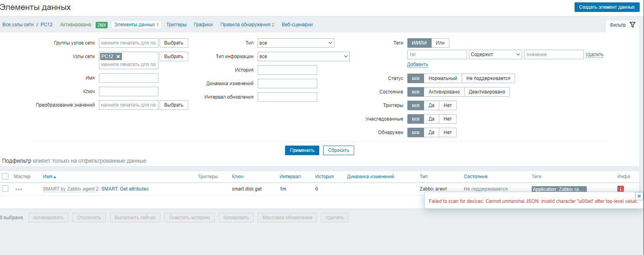Click the Не поддерживается state of SMART item
This screenshot has height=255, width=644.
click(x=486, y=189)
